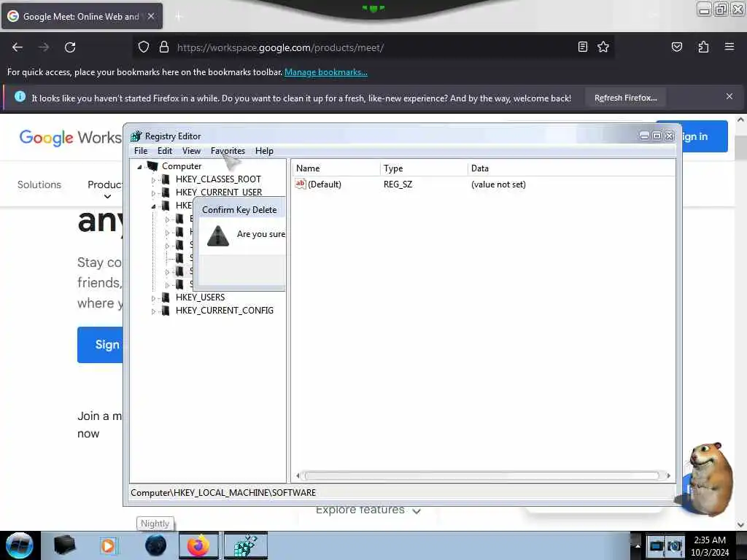Click scrollbar right arrow in value pane

coord(668,475)
